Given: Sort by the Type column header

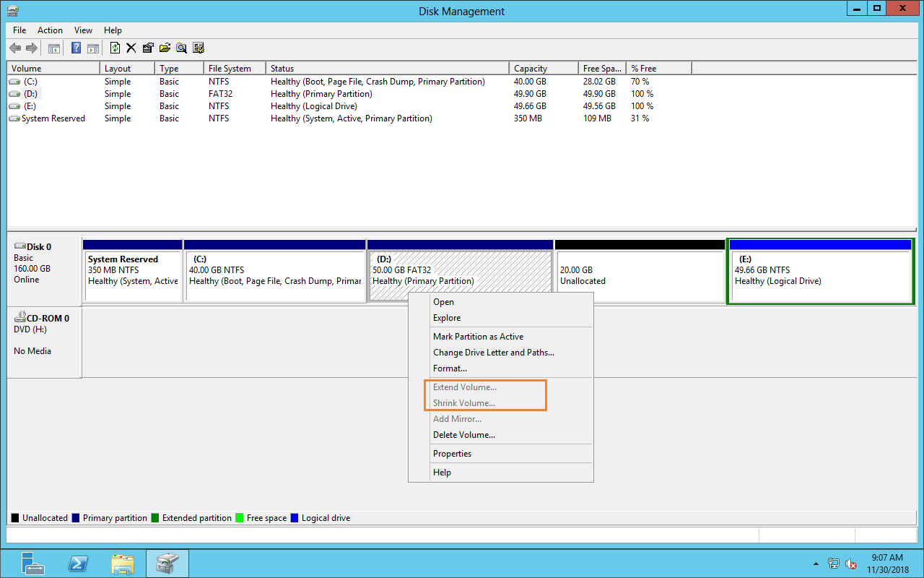Looking at the screenshot, I should click(179, 69).
